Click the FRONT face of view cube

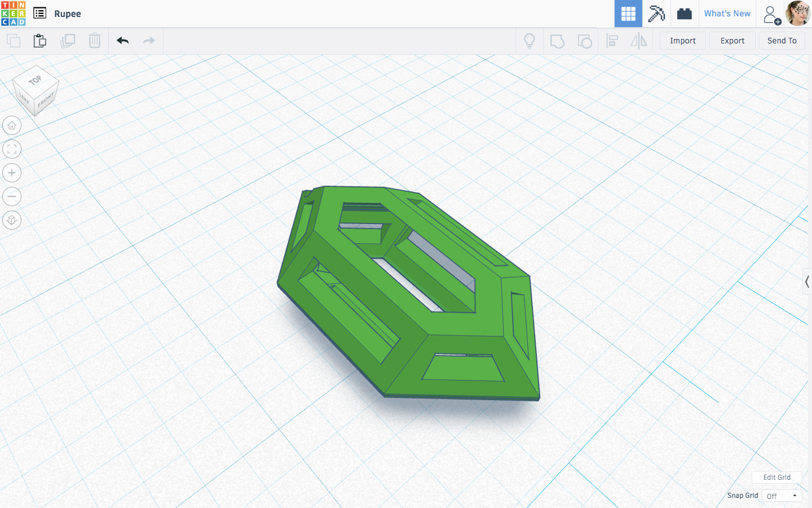click(x=46, y=100)
